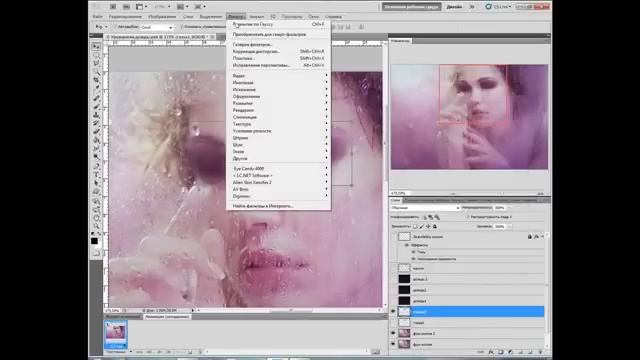This screenshot has height=360, width=640.
Task: Switch to 'Анимация (покадровая)' tab
Action: [x=167, y=317]
